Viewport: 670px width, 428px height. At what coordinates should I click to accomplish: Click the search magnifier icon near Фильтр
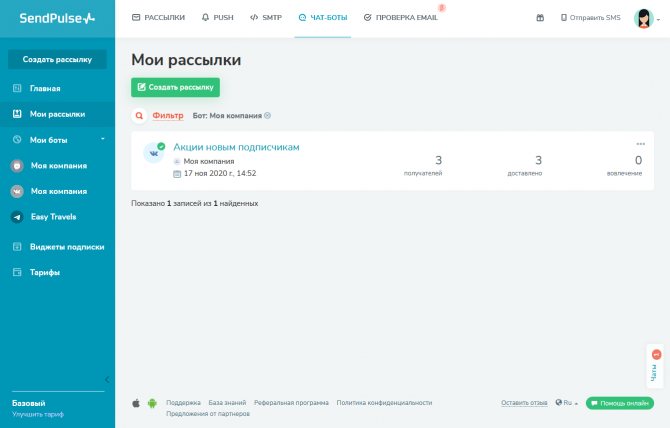pos(139,115)
